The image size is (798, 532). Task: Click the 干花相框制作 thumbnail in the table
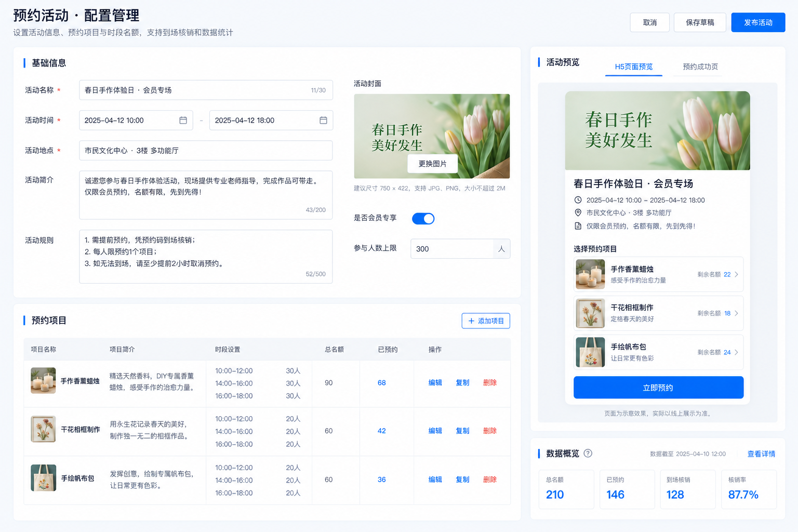pyautogui.click(x=43, y=429)
